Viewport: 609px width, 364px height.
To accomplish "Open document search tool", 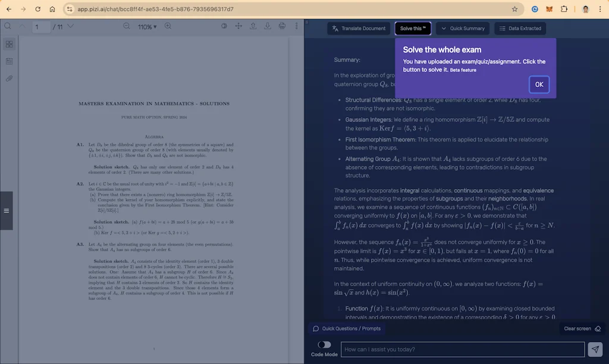I will click(7, 27).
